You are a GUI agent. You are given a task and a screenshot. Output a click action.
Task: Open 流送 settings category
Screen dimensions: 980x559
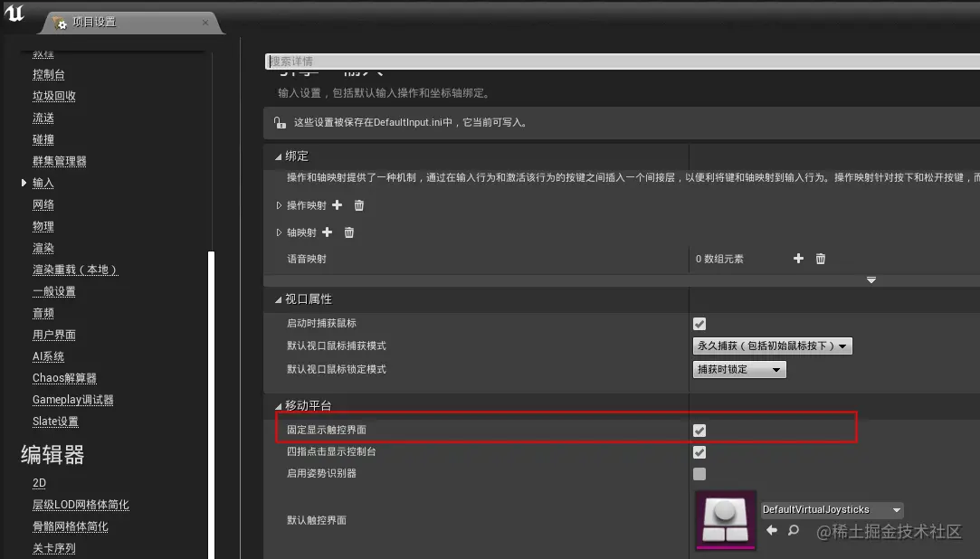[43, 118]
